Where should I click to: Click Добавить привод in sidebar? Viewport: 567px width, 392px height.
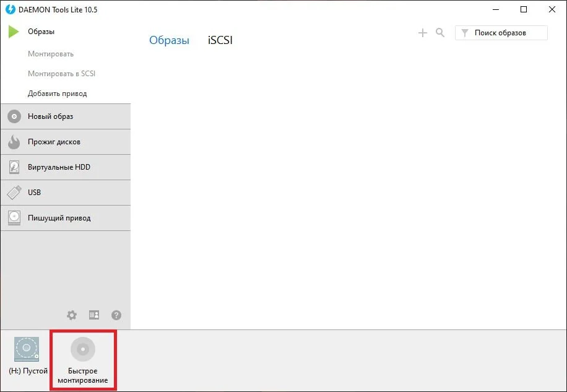[x=57, y=94]
